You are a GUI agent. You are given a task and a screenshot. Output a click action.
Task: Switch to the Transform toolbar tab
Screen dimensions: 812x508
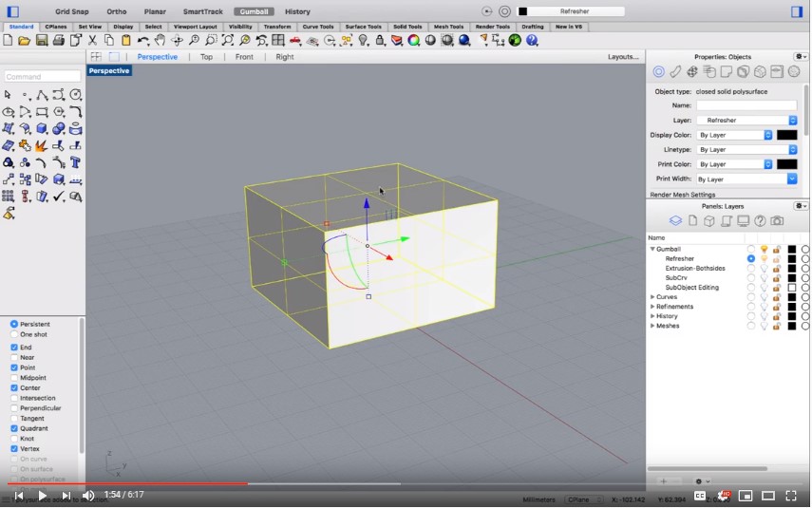tap(277, 27)
